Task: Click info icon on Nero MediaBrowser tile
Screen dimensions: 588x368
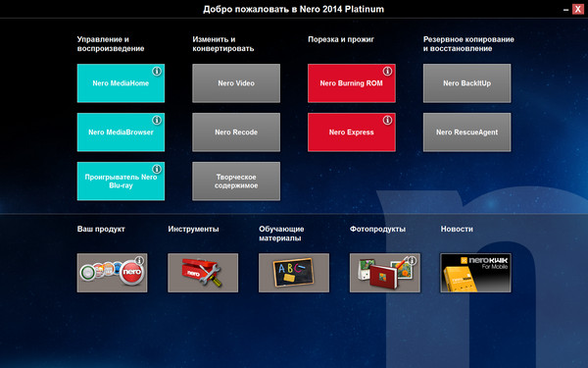Action: pyautogui.click(x=157, y=120)
